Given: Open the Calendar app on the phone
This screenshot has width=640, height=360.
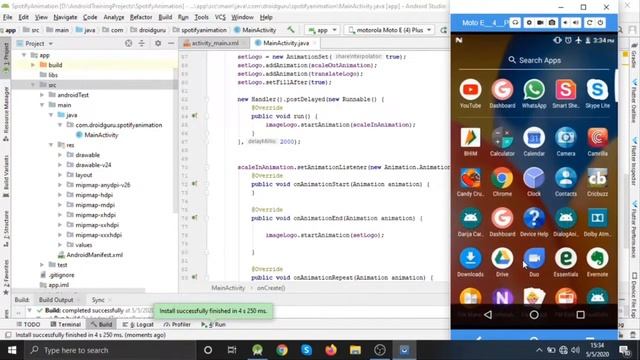Looking at the screenshot, I should [x=534, y=138].
